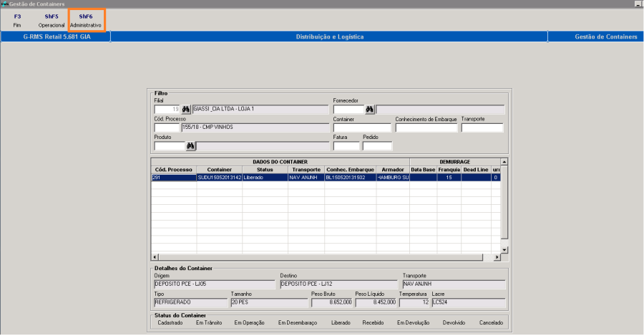Image resolution: width=644 pixels, height=336 pixels.
Task: Select the container row SUDU15052013142
Action: coord(219,177)
